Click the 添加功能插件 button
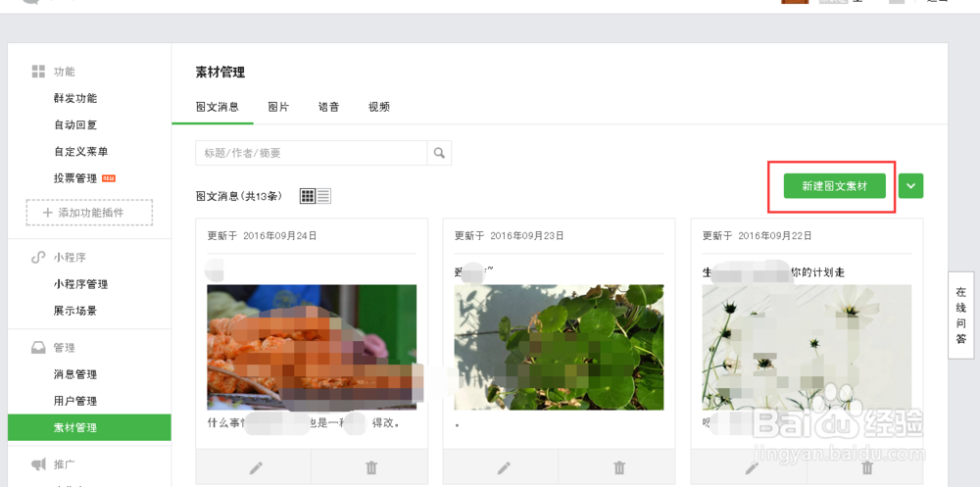Image resolution: width=980 pixels, height=487 pixels. click(x=89, y=213)
